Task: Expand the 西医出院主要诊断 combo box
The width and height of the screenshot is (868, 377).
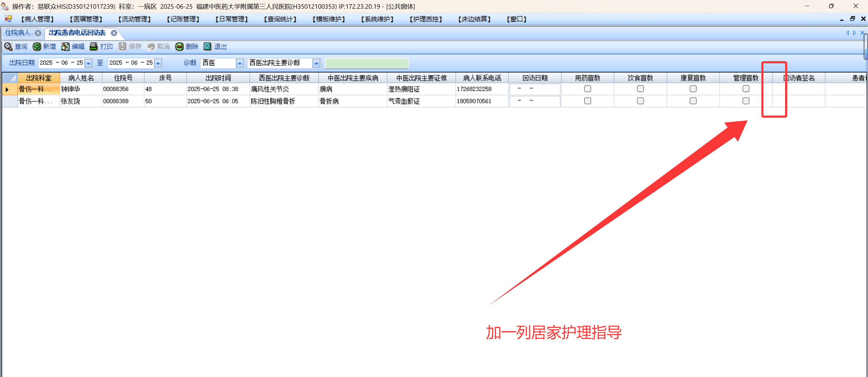Action: [x=316, y=63]
